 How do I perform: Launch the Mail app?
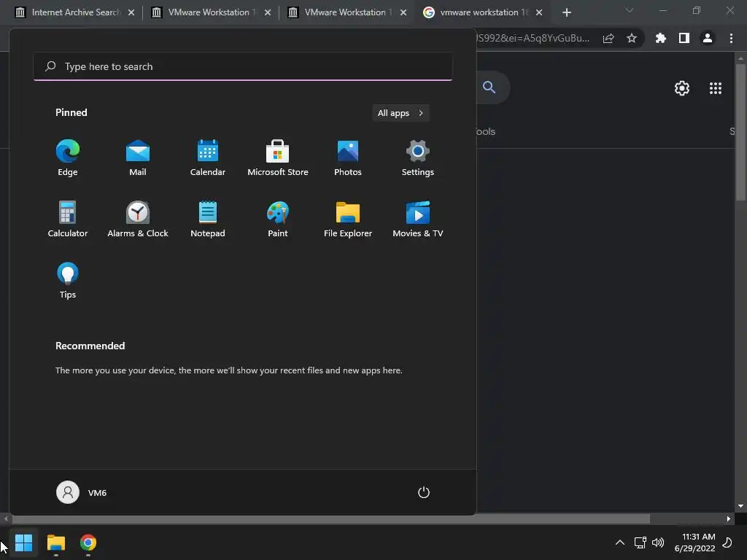(138, 158)
